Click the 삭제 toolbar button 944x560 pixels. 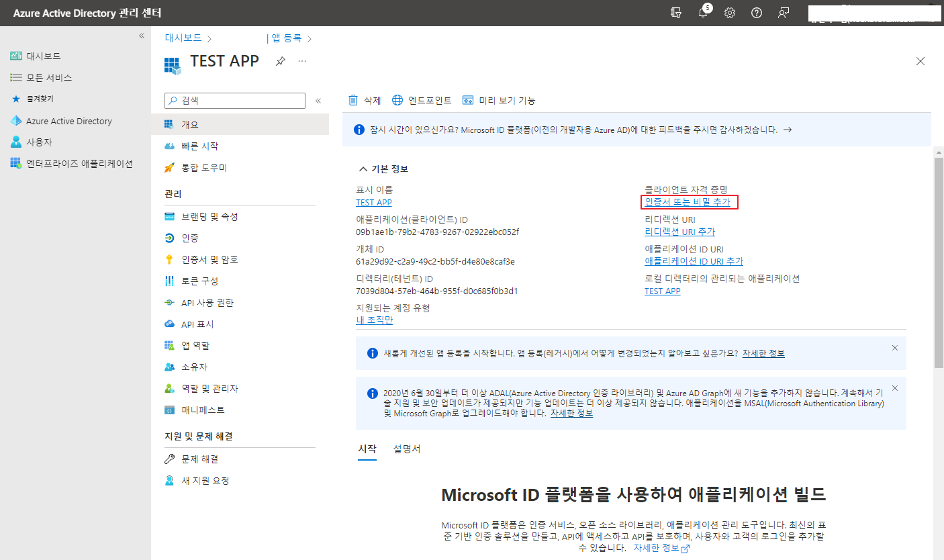(x=365, y=101)
